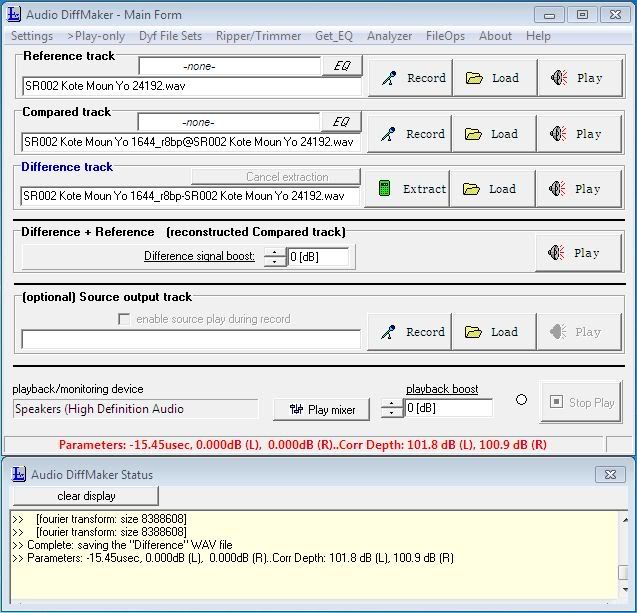
Task: Click the Reference track EQ -none- field
Action: click(x=230, y=66)
